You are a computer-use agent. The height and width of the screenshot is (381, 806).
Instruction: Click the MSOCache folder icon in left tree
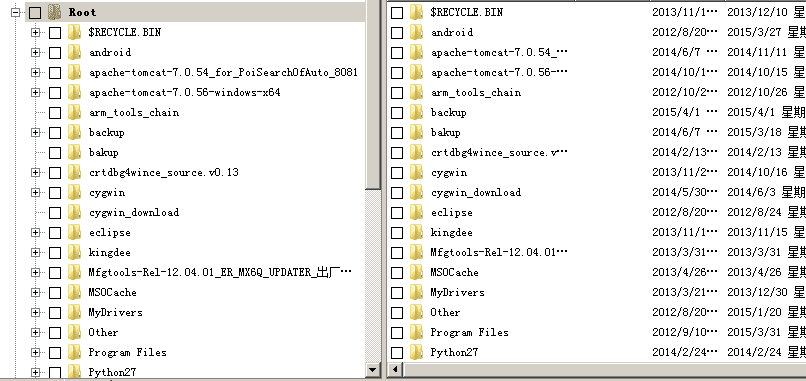[75, 292]
